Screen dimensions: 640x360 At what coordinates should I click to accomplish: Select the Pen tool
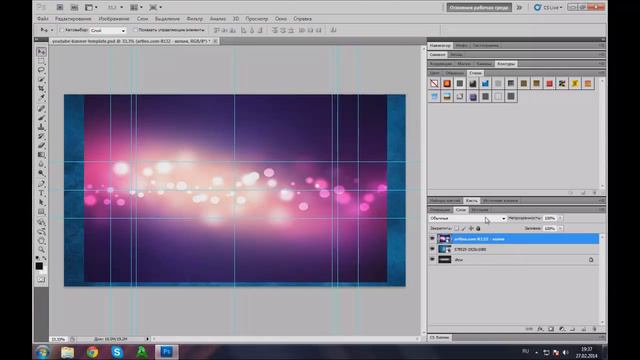click(x=41, y=184)
